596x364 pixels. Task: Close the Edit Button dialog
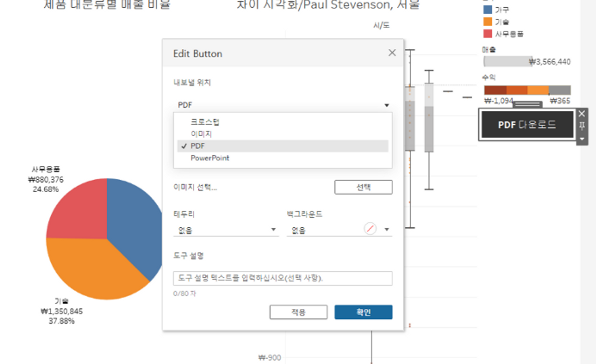click(x=392, y=53)
